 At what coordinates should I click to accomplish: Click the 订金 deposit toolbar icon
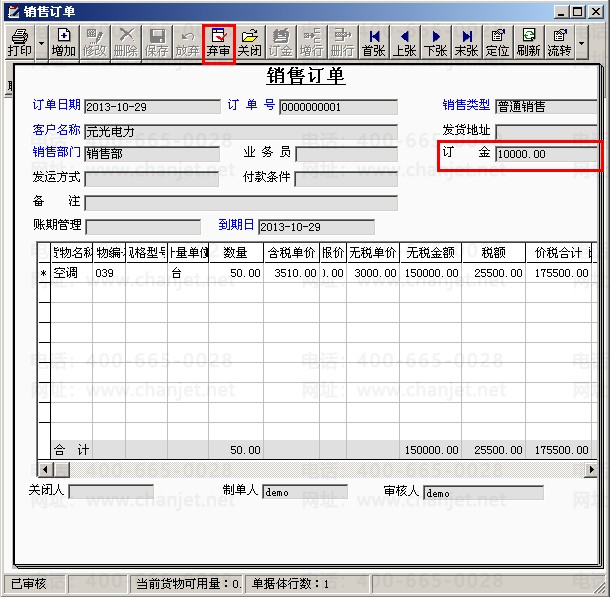pyautogui.click(x=280, y=42)
